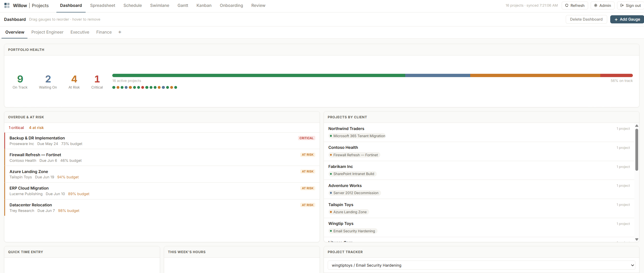Open Backup & DR Implementation project row
The width and height of the screenshot is (644, 273).
coord(162,141)
